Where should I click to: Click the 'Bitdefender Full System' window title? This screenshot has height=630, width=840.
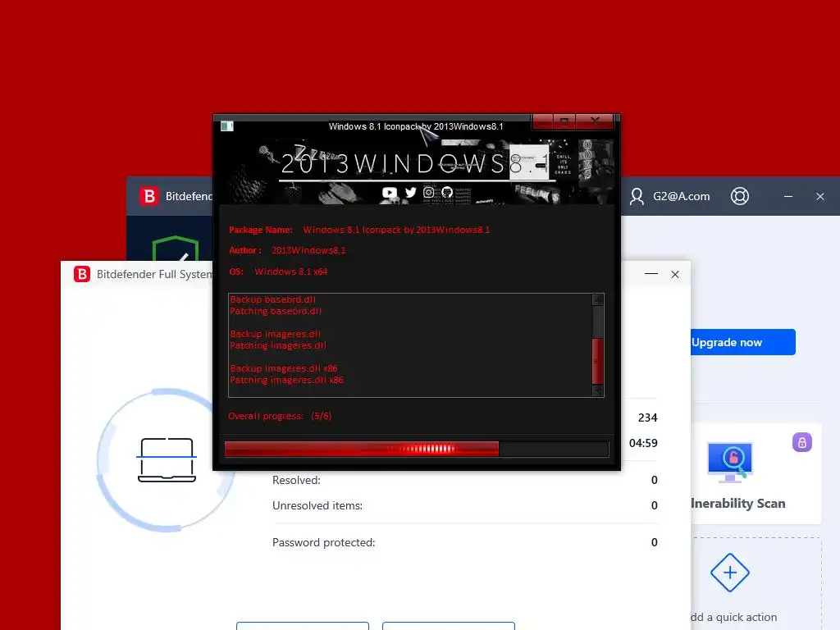154,274
